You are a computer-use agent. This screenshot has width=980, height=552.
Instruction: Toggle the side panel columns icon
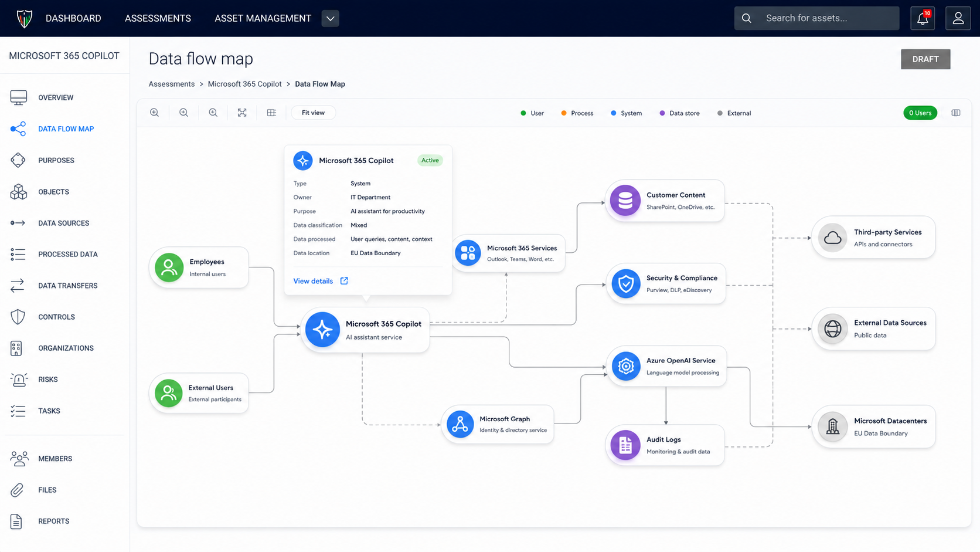tap(956, 113)
